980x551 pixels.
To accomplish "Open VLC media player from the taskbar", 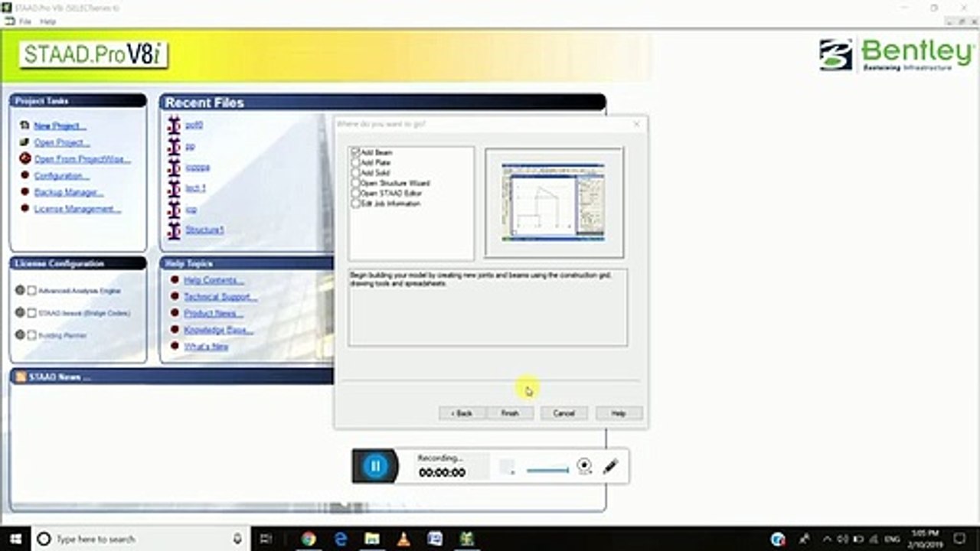I will pos(403,539).
